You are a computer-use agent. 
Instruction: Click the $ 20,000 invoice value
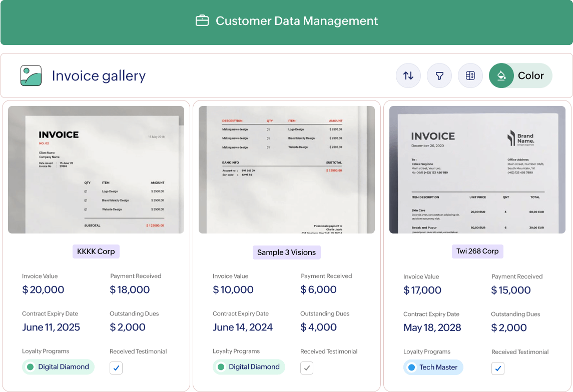[x=43, y=289]
